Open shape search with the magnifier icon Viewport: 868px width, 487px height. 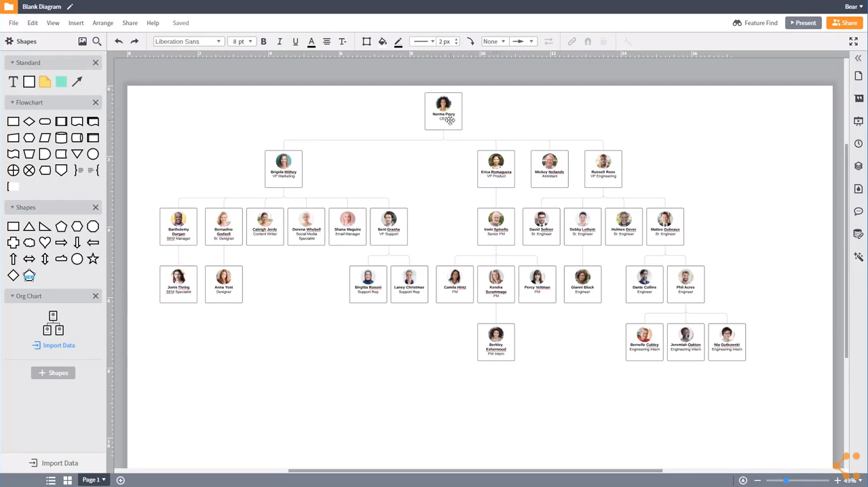click(x=97, y=41)
